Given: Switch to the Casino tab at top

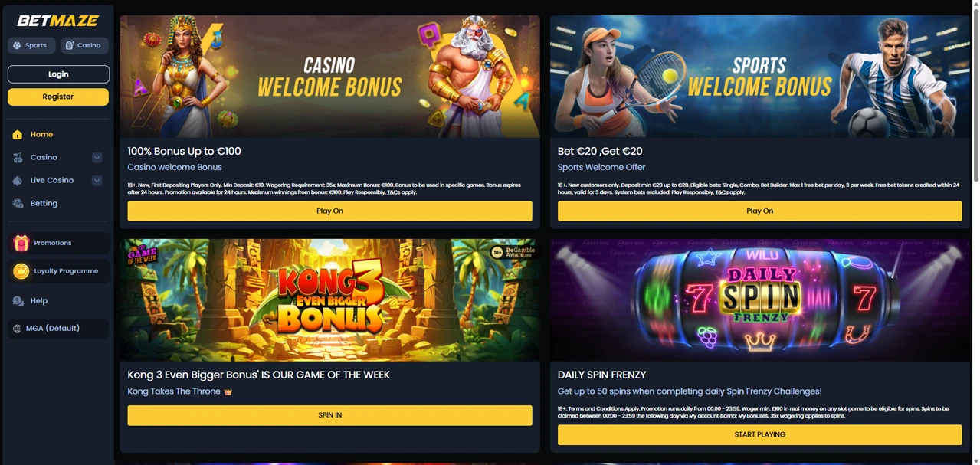Looking at the screenshot, I should point(84,45).
